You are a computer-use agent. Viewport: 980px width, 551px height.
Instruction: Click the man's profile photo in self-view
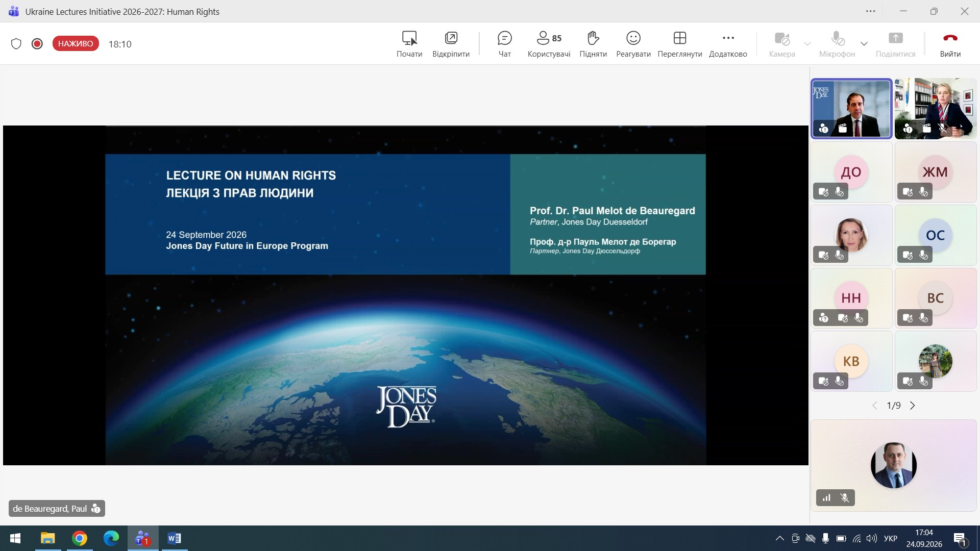[893, 465]
